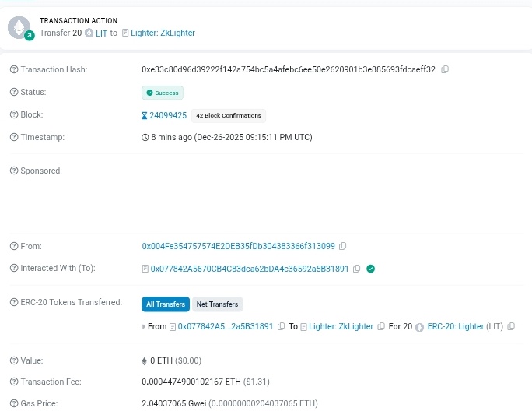Open Lighter: ZkLighter recipient in transfer row

point(341,326)
